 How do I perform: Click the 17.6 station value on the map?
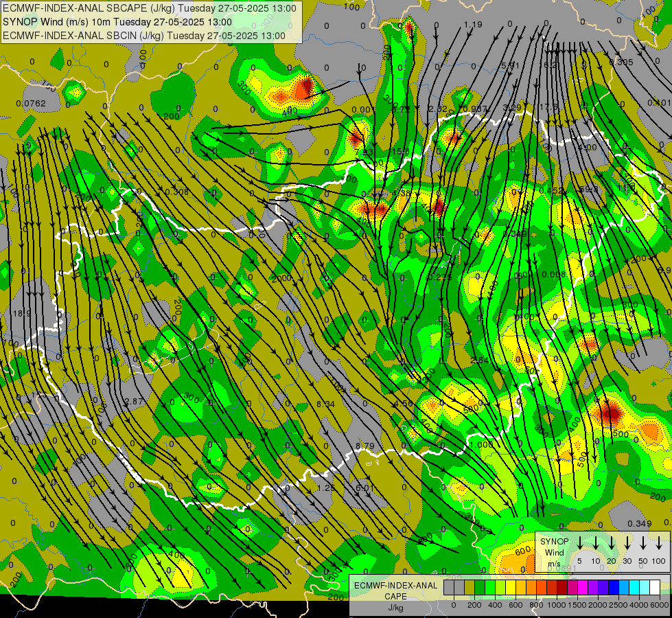tap(548, 107)
